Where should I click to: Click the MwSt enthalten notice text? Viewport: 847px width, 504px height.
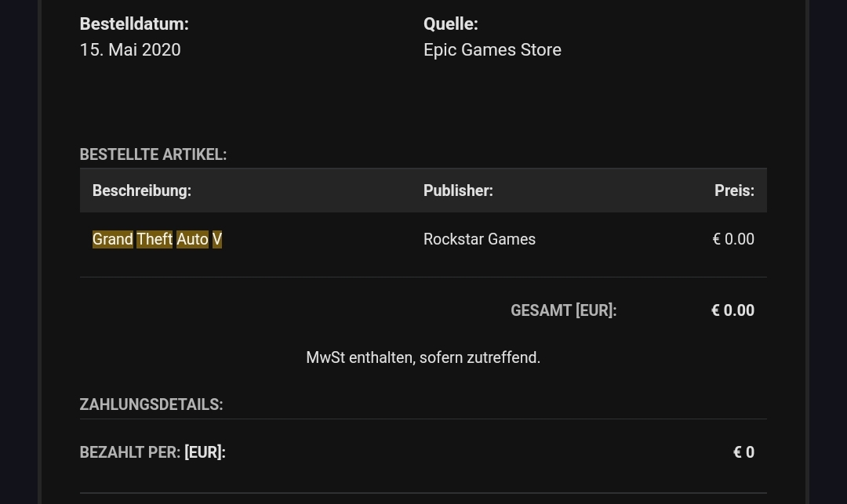tap(423, 357)
